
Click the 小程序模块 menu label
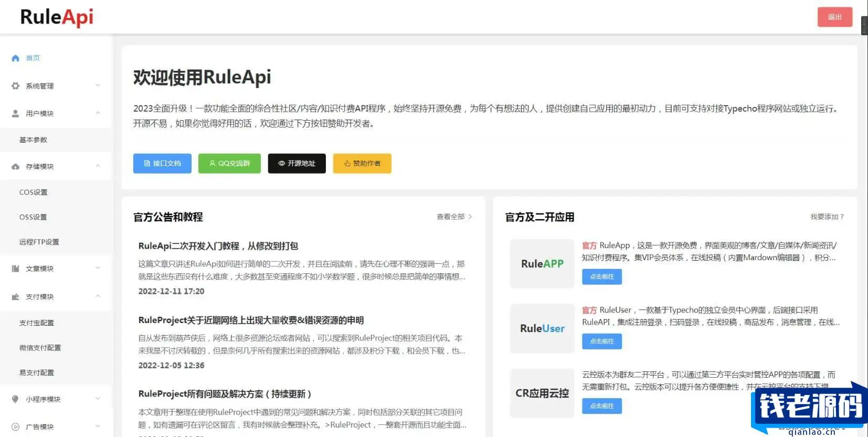[x=43, y=399]
